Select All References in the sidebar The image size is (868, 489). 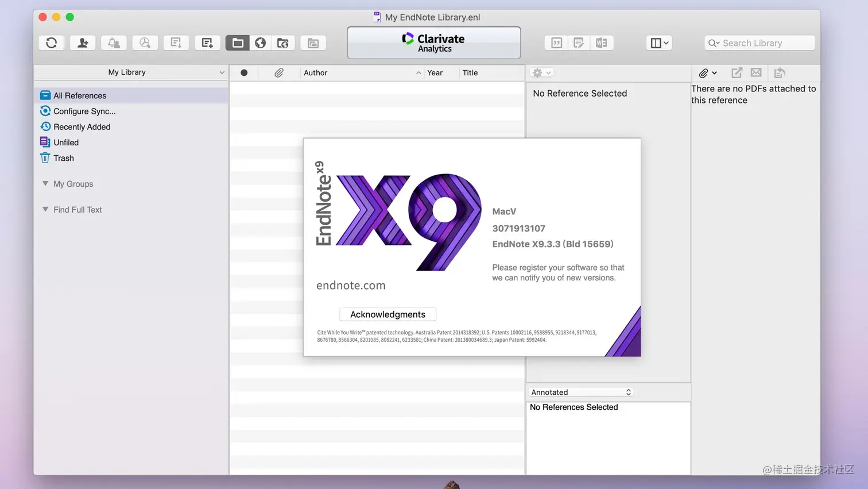(x=131, y=95)
